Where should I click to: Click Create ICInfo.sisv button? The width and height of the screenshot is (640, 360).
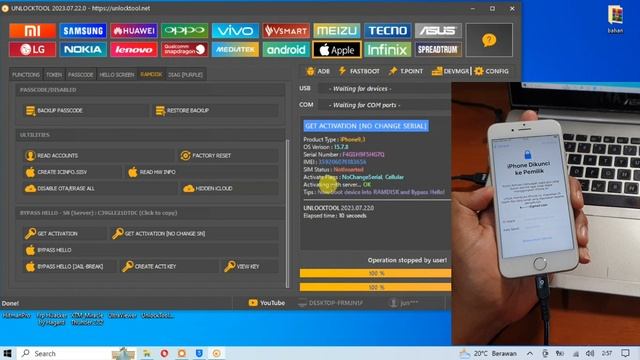pos(72,172)
